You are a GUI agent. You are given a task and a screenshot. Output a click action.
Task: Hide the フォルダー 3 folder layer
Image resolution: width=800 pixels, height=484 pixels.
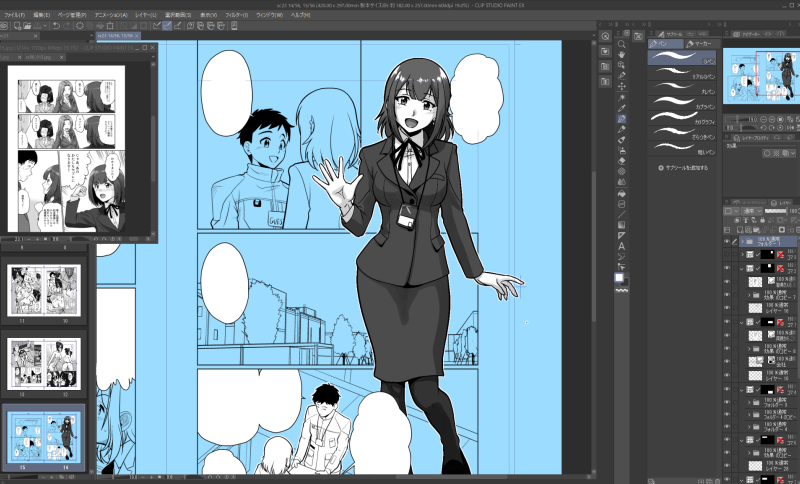(x=727, y=402)
